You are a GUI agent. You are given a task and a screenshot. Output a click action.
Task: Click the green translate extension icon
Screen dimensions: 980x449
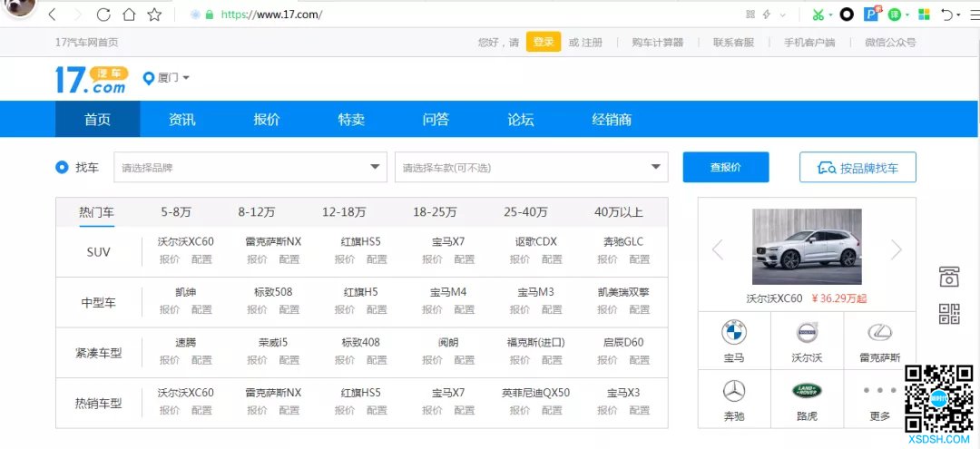[895, 15]
